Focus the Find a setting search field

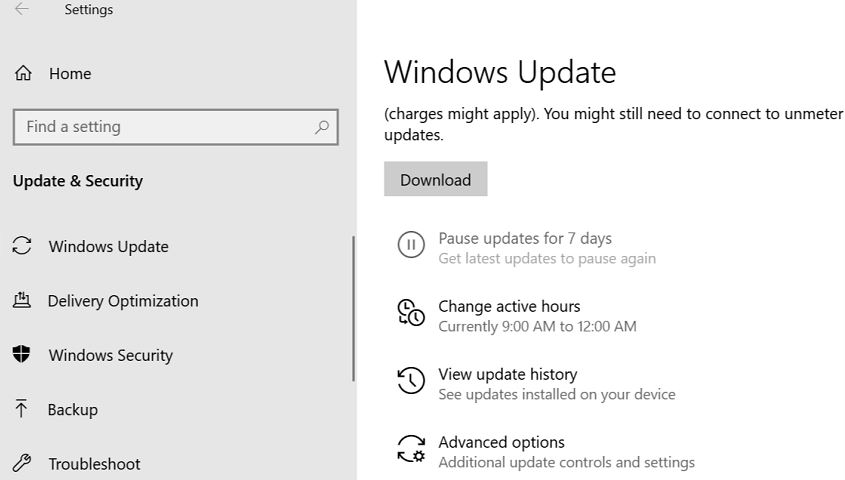160,127
